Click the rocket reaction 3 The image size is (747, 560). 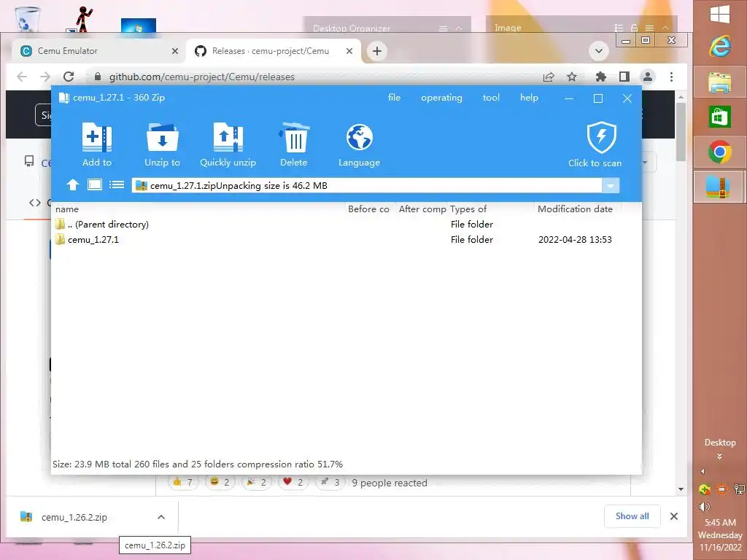click(330, 483)
